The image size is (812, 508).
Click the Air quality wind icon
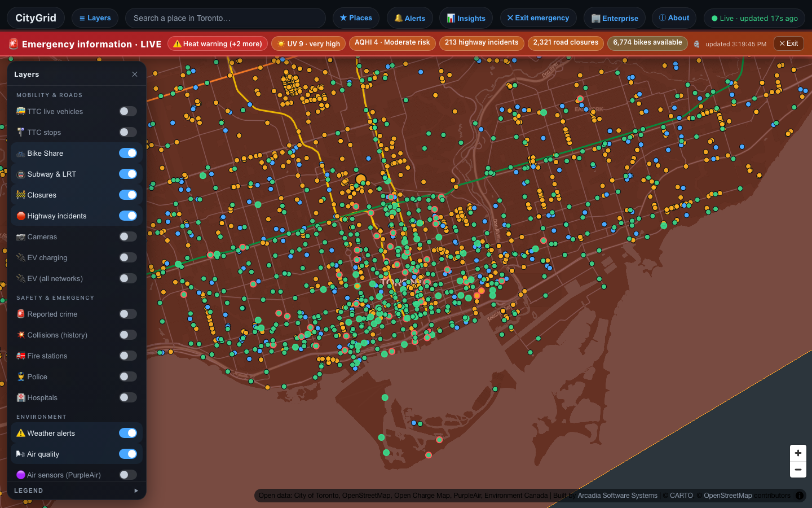(20, 454)
